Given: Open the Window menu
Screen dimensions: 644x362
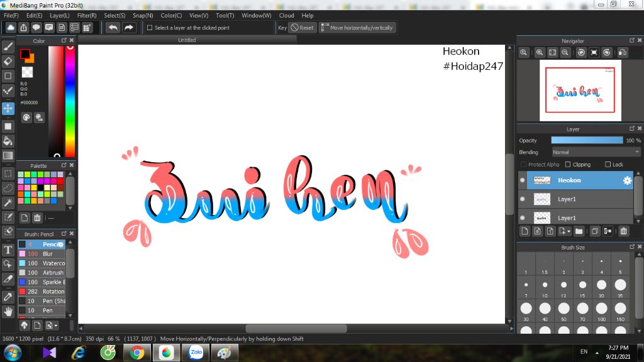Looking at the screenshot, I should (x=257, y=15).
